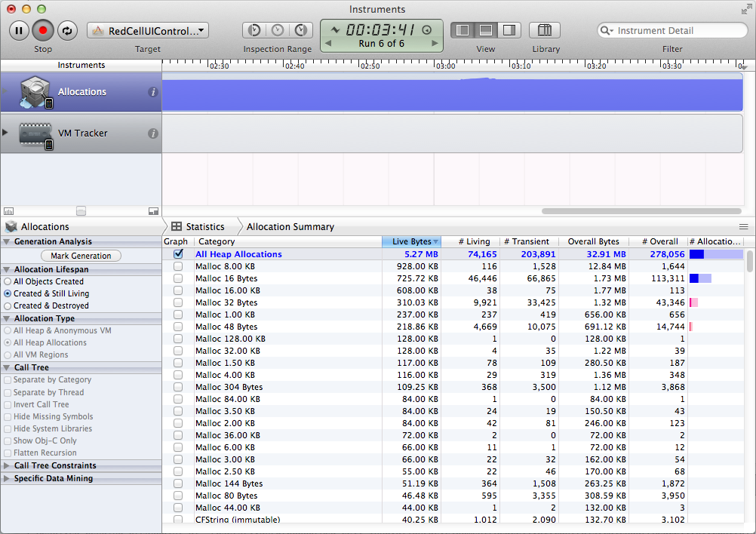Viewport: 756px width, 534px height.
Task: Check graph box for Malloc 1.00 KB
Action: (x=178, y=315)
